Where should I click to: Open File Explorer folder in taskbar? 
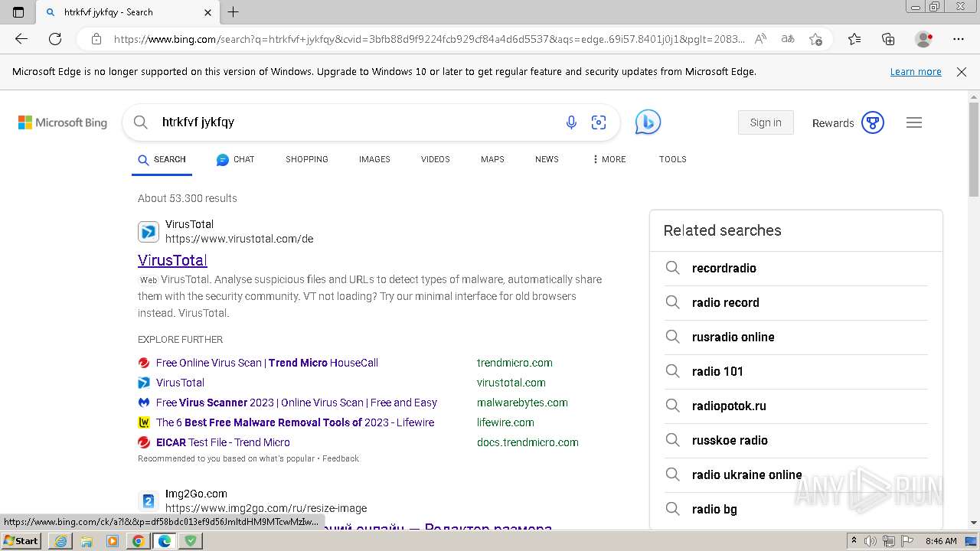pyautogui.click(x=87, y=541)
